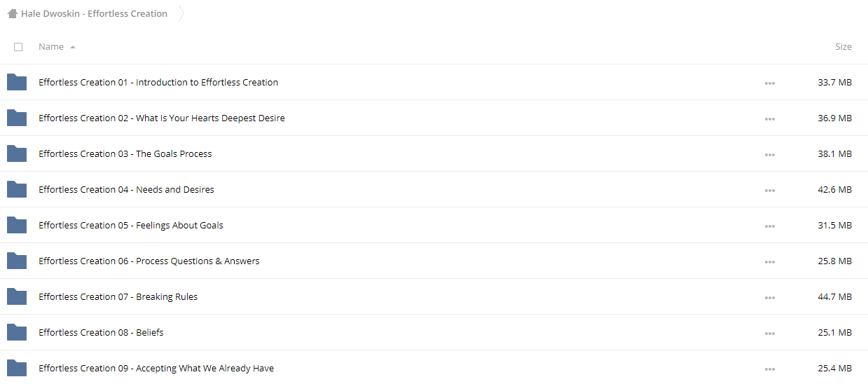868x384 pixels.
Task: Open What Is Your Hearts Deepest Desire
Action: (162, 118)
